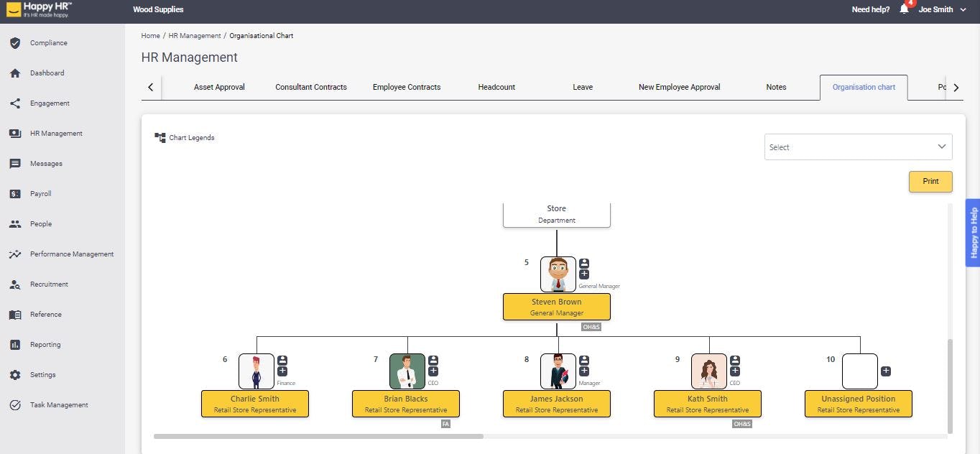Click the Print button
The width and height of the screenshot is (980, 454).
930,181
